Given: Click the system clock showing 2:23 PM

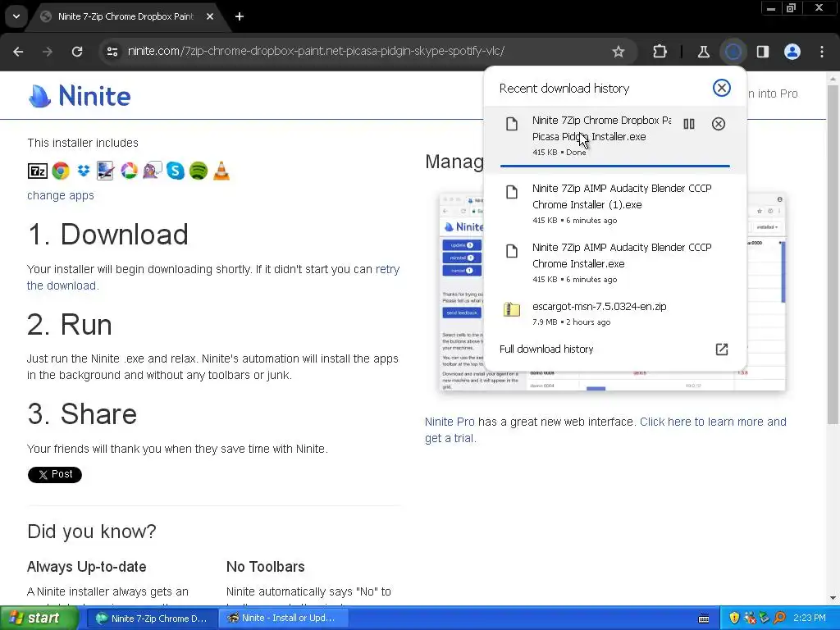Looking at the screenshot, I should click(x=810, y=619).
